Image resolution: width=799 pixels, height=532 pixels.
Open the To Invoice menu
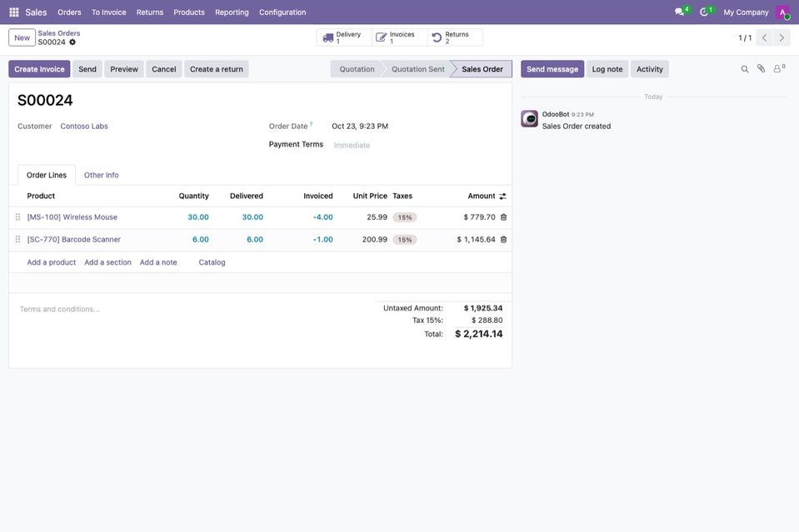click(108, 12)
